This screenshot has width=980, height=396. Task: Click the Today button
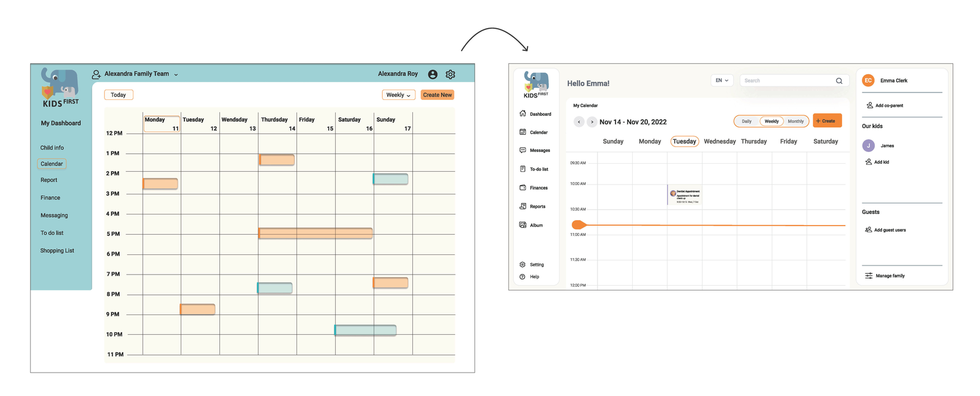pyautogui.click(x=119, y=95)
